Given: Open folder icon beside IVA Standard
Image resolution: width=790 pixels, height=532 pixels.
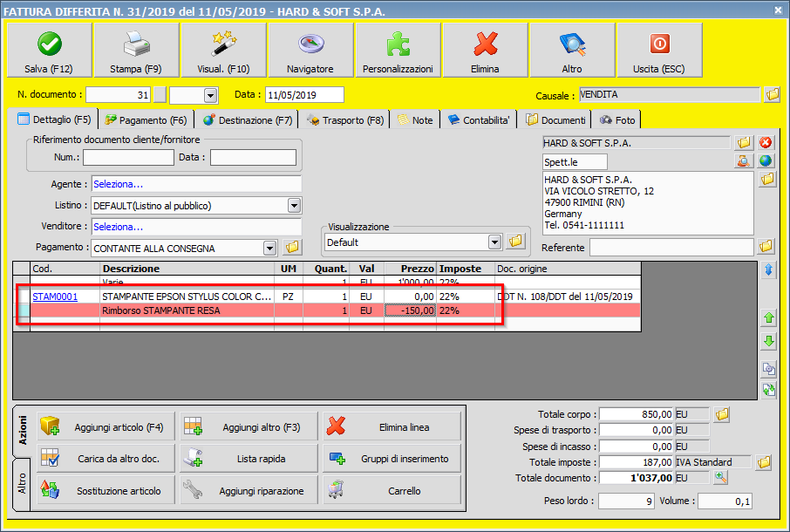Looking at the screenshot, I should [764, 462].
